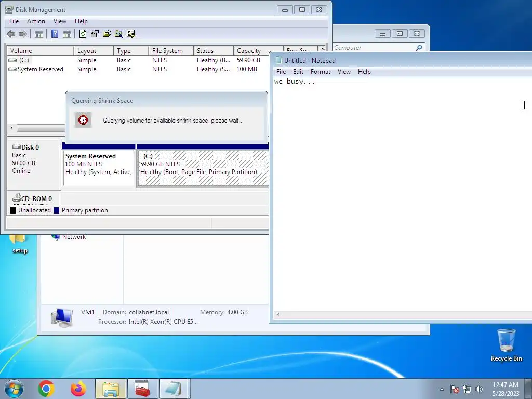Click the CD-ROM 0 drive icon
Viewport: 532px width, 399px height.
coord(16,198)
